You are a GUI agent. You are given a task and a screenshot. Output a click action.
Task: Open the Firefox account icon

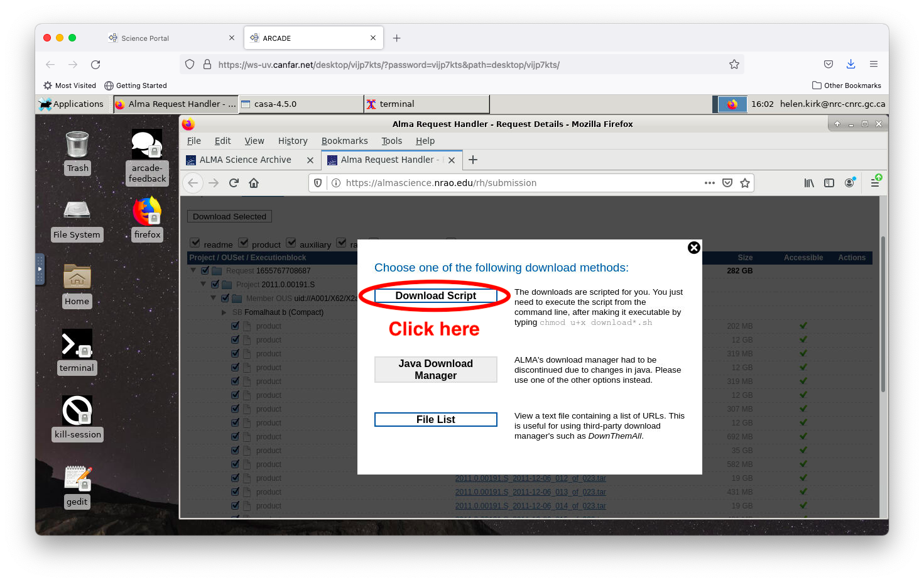tap(850, 182)
